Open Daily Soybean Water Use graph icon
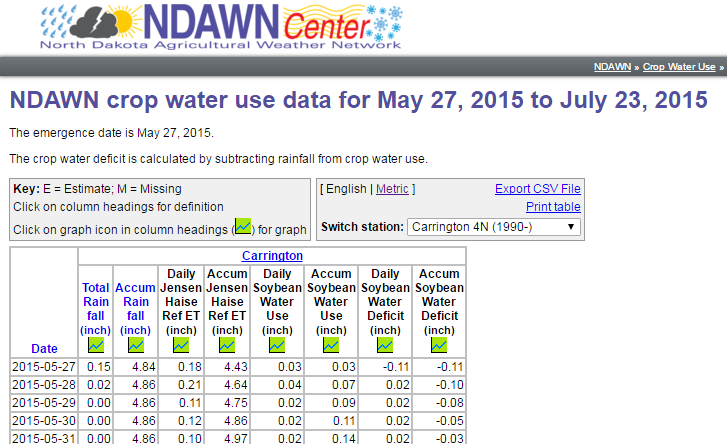This screenshot has width=727, height=444. point(277,345)
